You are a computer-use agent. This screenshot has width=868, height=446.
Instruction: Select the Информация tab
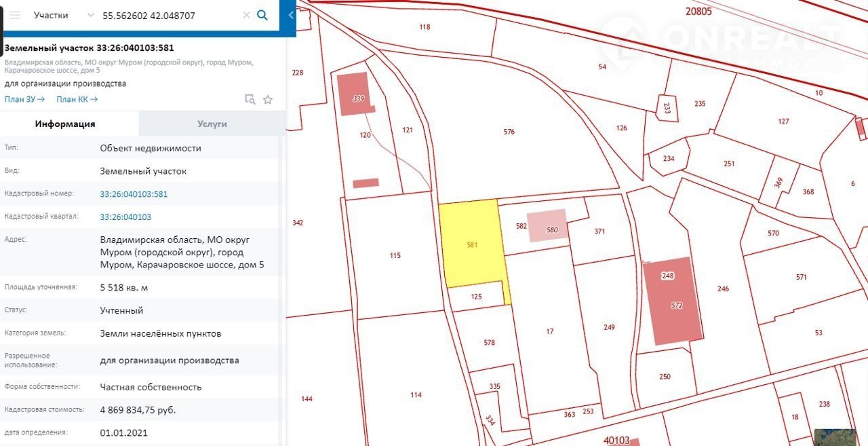(x=65, y=124)
